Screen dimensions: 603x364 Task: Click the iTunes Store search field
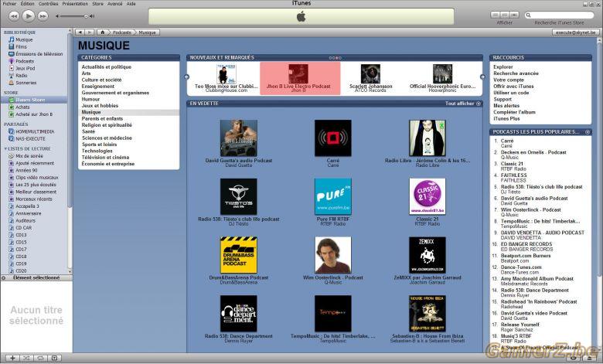560,15
